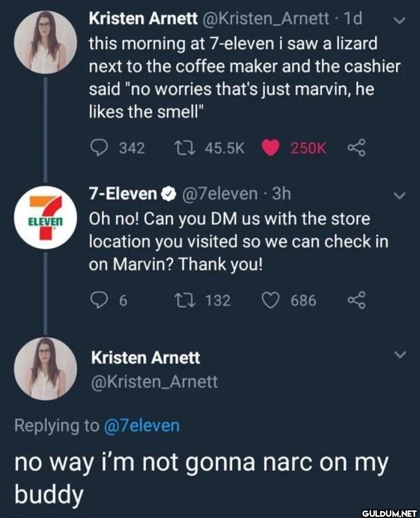Open @Kristen_Arnett handle in bottom reply
The width and height of the screenshot is (420, 518).
(x=155, y=382)
